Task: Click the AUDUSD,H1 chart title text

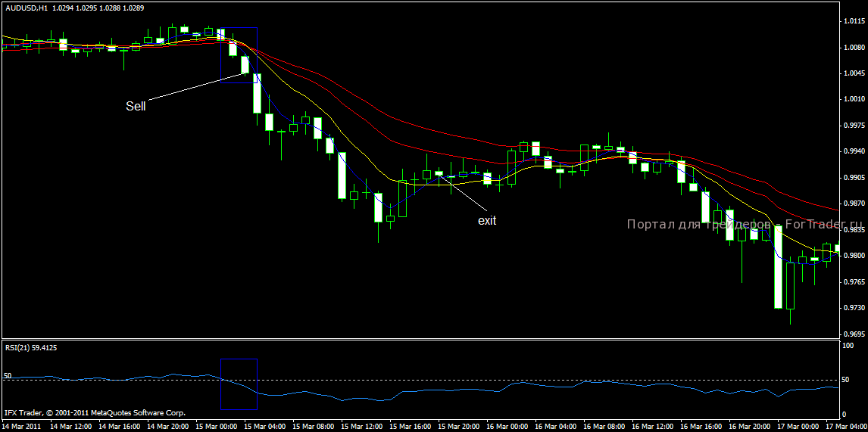Action: [x=27, y=9]
